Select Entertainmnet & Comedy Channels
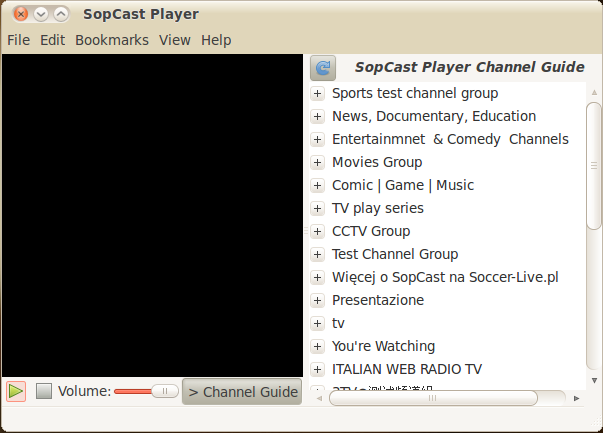 pyautogui.click(x=450, y=139)
